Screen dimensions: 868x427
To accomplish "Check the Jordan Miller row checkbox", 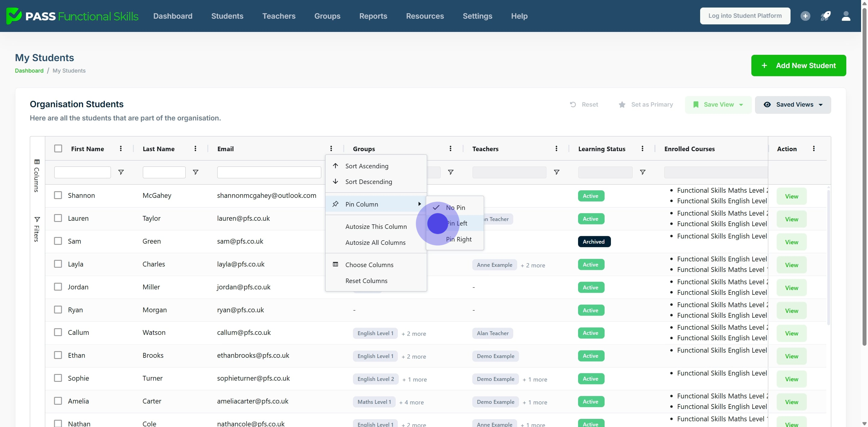I will [x=58, y=287].
